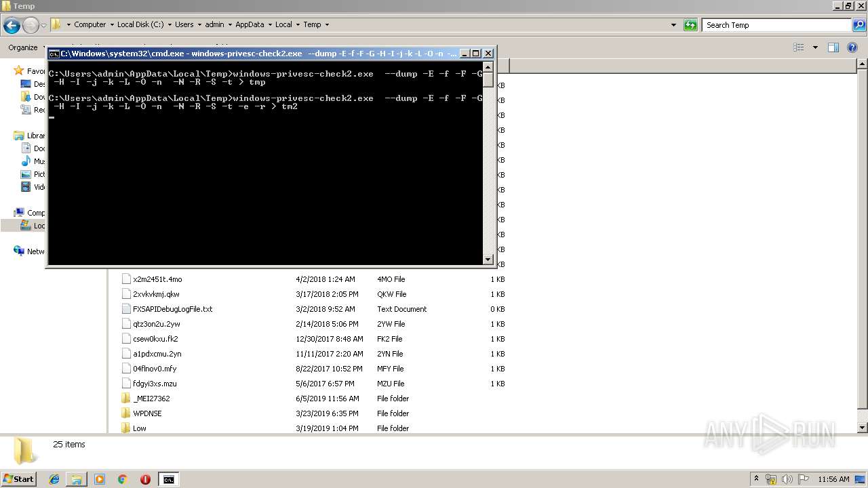The width and height of the screenshot is (868, 488).
Task: Select file 2xvkvkmj.qkw
Action: coord(156,294)
